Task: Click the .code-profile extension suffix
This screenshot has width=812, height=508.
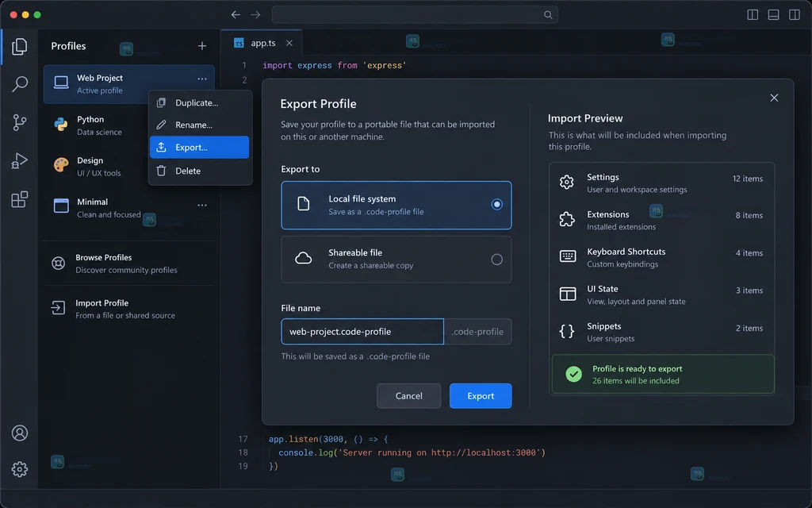Action: pyautogui.click(x=477, y=332)
